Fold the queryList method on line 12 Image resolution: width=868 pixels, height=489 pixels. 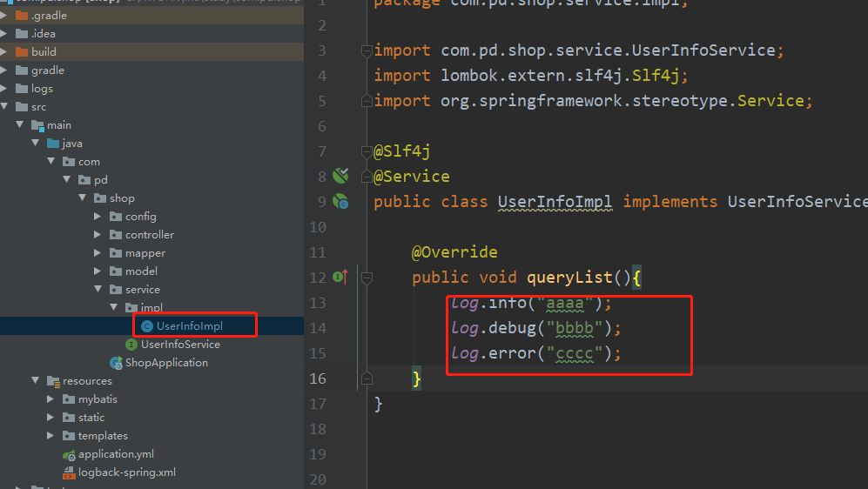pyautogui.click(x=367, y=278)
